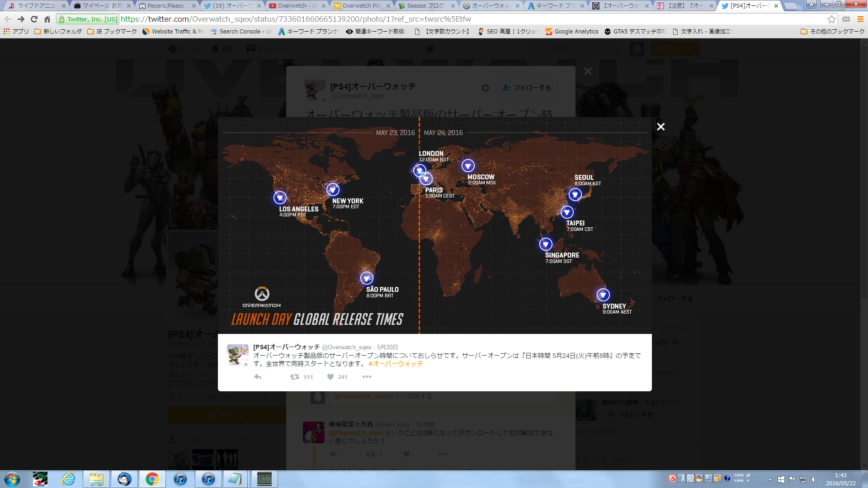
Task: Switch to Thunderbird on the taskbar
Action: pyautogui.click(x=124, y=479)
